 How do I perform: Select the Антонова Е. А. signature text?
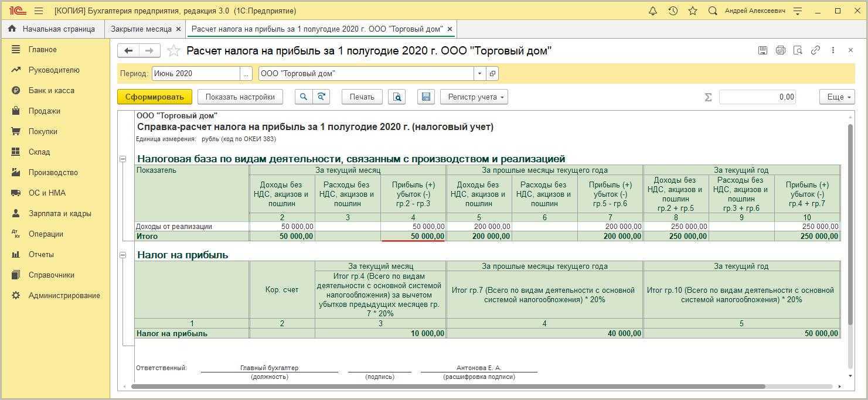point(479,368)
